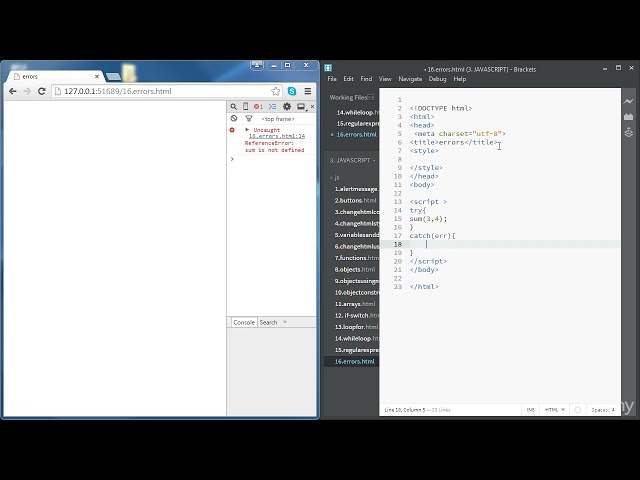
Task: Click the Live Preview lightning icon in Brackets
Action: (x=629, y=101)
